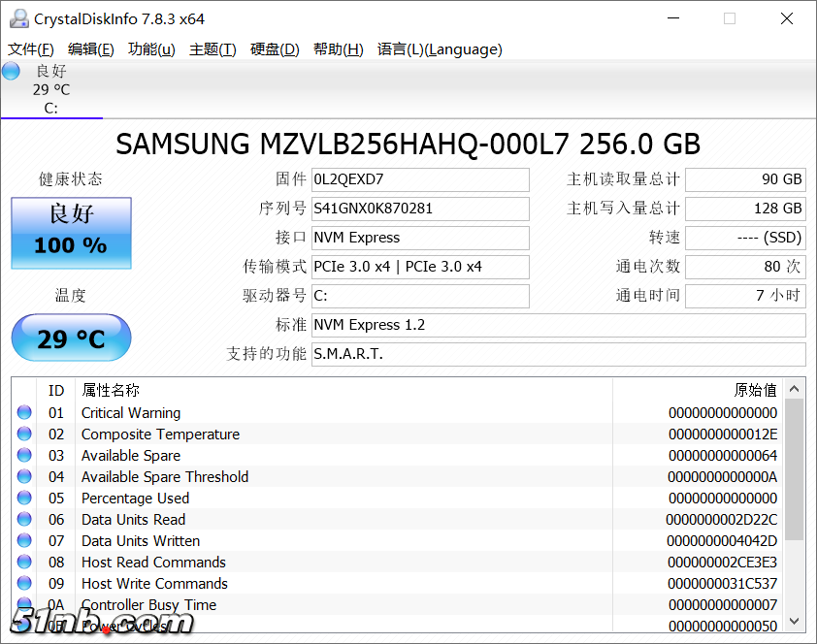Click the CrystalDiskInfo icon in the title bar

pos(20,17)
